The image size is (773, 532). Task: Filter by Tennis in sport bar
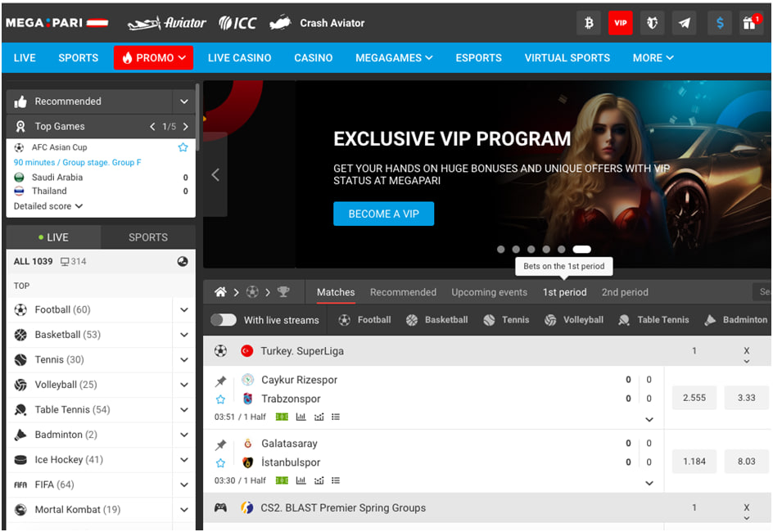click(x=506, y=320)
